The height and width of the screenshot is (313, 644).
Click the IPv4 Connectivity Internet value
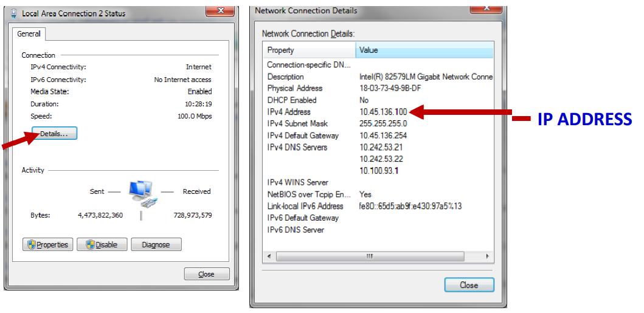[199, 67]
